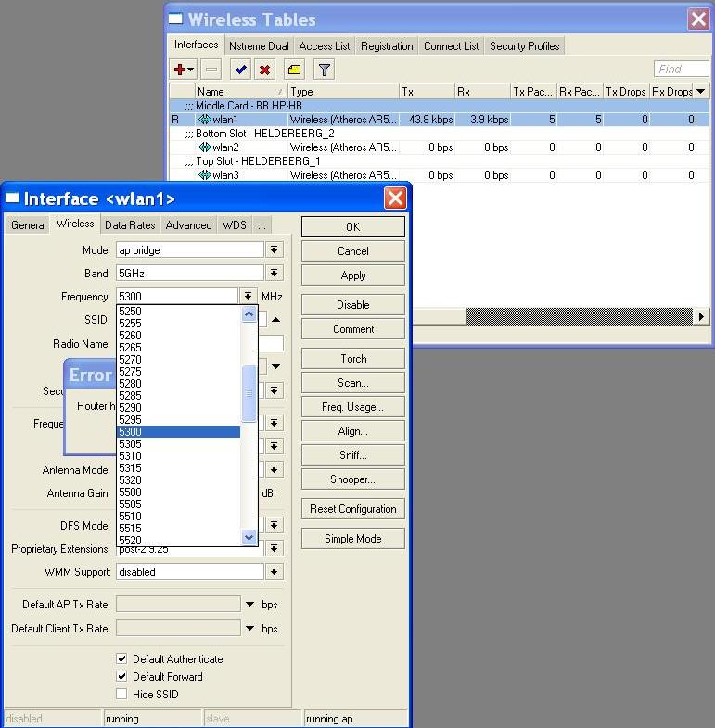Click the frequency list scrollbar thumb
The height and width of the screenshot is (728, 715).
(x=249, y=394)
